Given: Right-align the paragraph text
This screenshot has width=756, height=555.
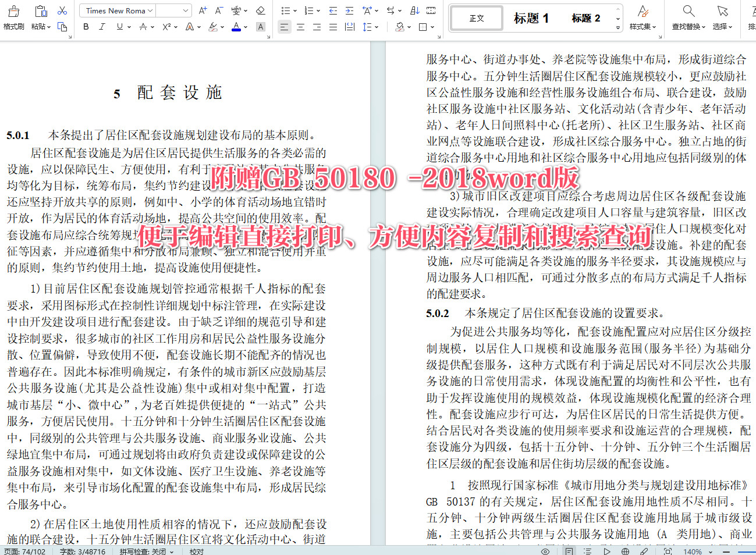Looking at the screenshot, I should 317,27.
